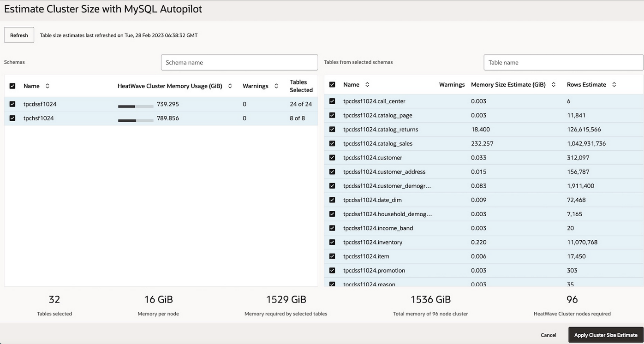Image resolution: width=644 pixels, height=344 pixels.
Task: Sort by Memory Size Estimate arrows
Action: (554, 85)
